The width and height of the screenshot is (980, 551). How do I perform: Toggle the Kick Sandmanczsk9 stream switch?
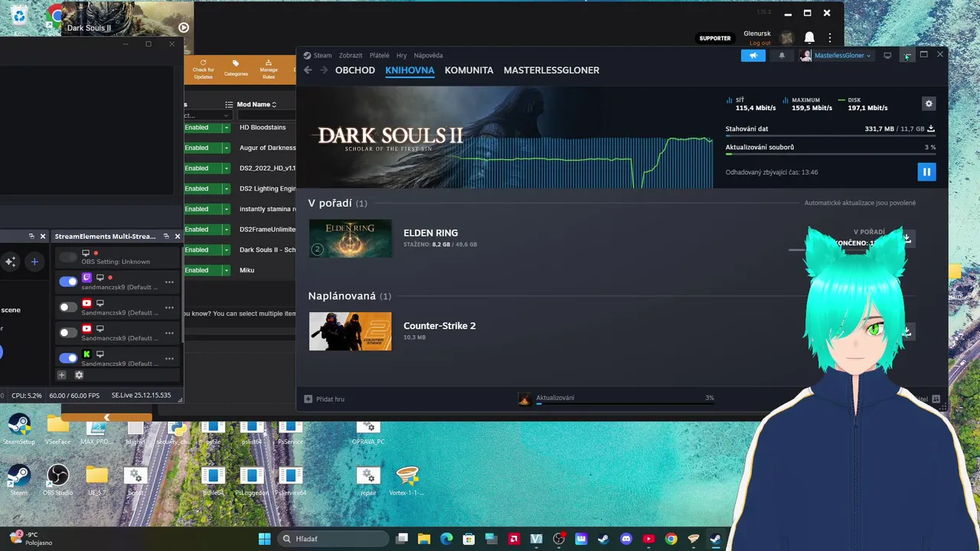coord(68,357)
